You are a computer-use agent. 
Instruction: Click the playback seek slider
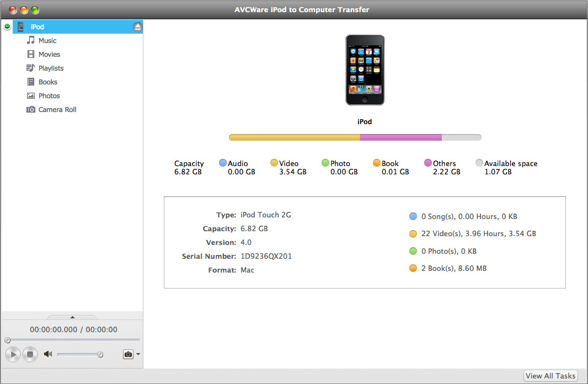72,340
